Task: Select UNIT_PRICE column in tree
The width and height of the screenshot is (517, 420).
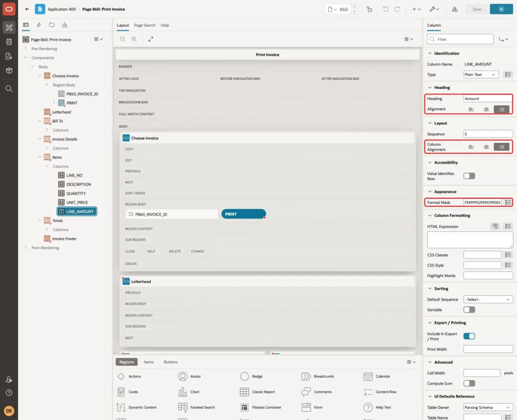Action: coord(77,202)
